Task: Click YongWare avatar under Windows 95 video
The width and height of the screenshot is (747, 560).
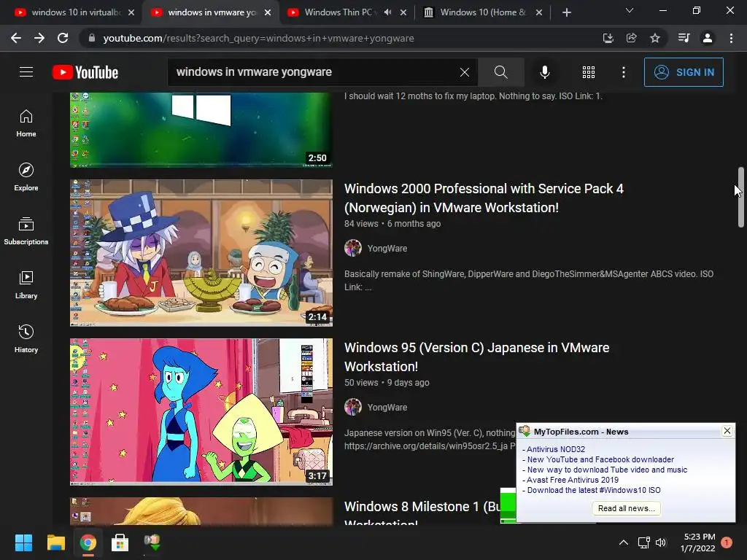Action: pos(353,407)
